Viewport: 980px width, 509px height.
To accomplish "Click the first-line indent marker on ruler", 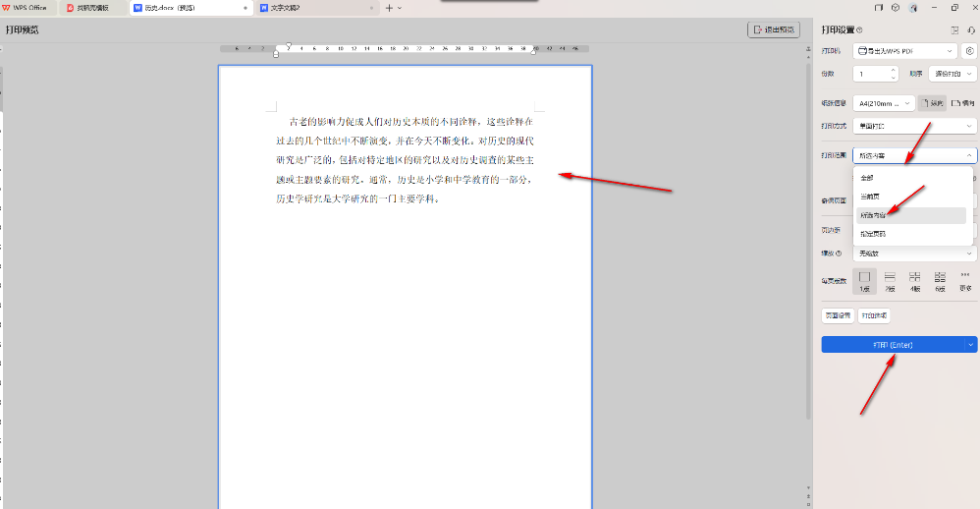I will pyautogui.click(x=289, y=45).
